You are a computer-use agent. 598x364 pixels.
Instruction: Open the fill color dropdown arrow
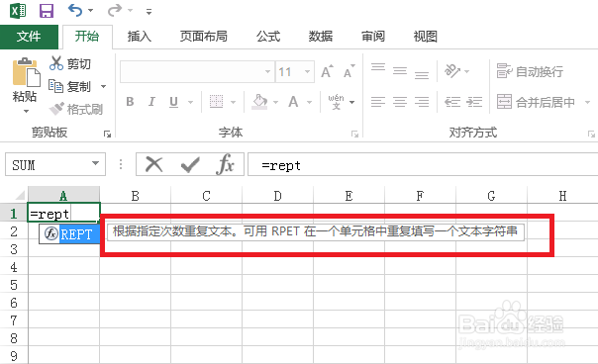pyautogui.click(x=276, y=102)
